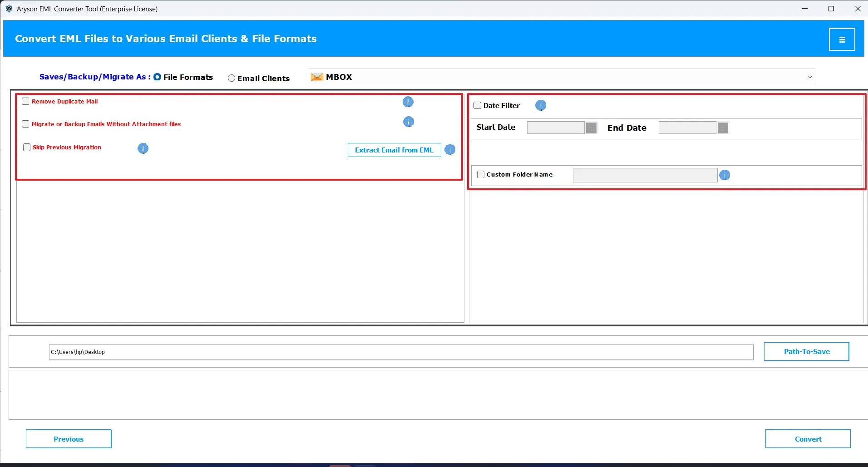Click info icon beside Date Filter

(x=541, y=105)
